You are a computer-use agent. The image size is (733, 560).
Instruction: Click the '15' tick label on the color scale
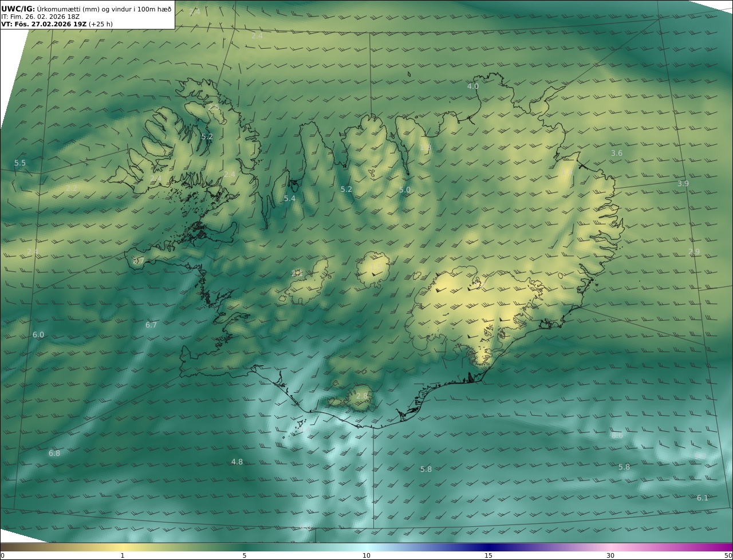(488, 555)
